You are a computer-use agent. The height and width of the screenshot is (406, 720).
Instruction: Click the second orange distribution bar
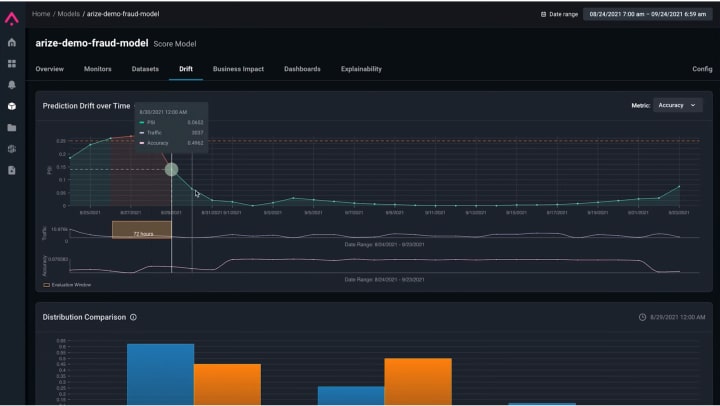point(418,381)
